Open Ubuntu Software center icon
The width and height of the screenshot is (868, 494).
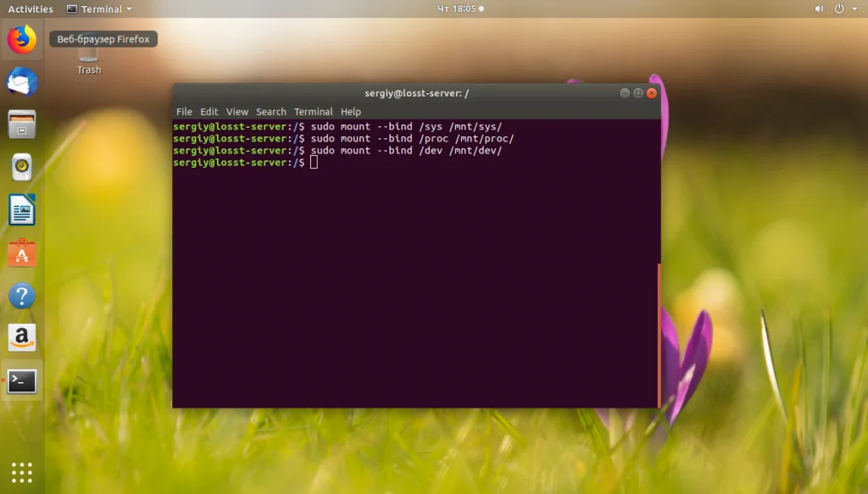(21, 253)
